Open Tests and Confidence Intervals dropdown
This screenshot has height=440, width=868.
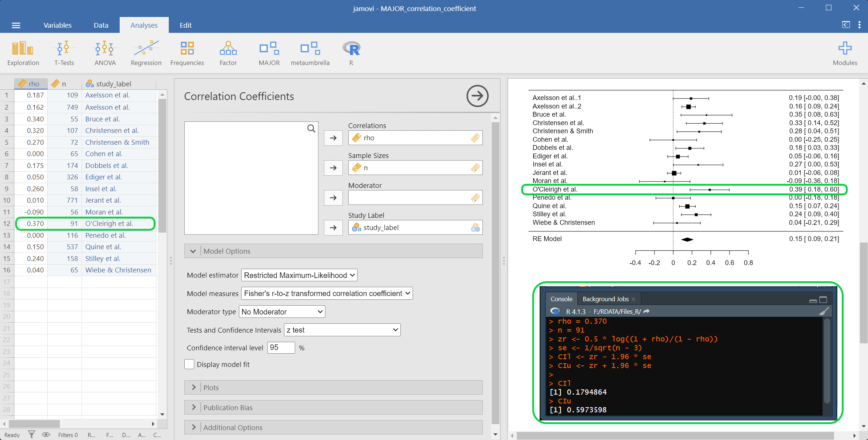pyautogui.click(x=342, y=330)
